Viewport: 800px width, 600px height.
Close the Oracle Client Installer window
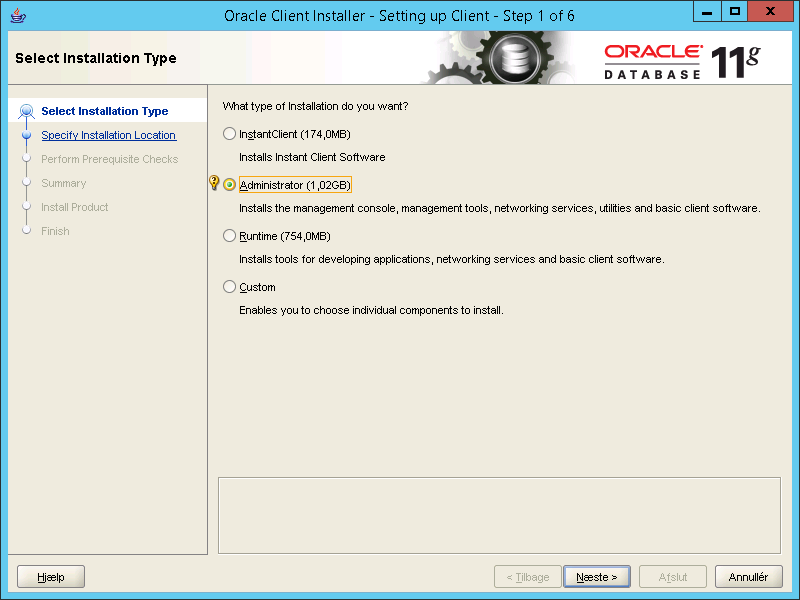click(x=770, y=11)
